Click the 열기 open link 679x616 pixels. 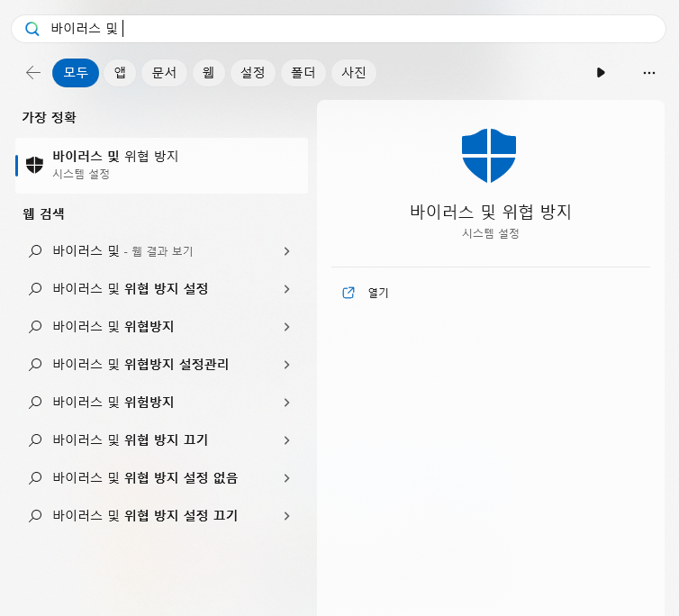point(378,294)
